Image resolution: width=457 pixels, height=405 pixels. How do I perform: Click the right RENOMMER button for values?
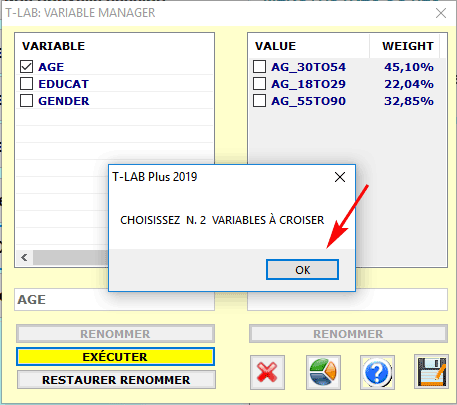coord(348,334)
